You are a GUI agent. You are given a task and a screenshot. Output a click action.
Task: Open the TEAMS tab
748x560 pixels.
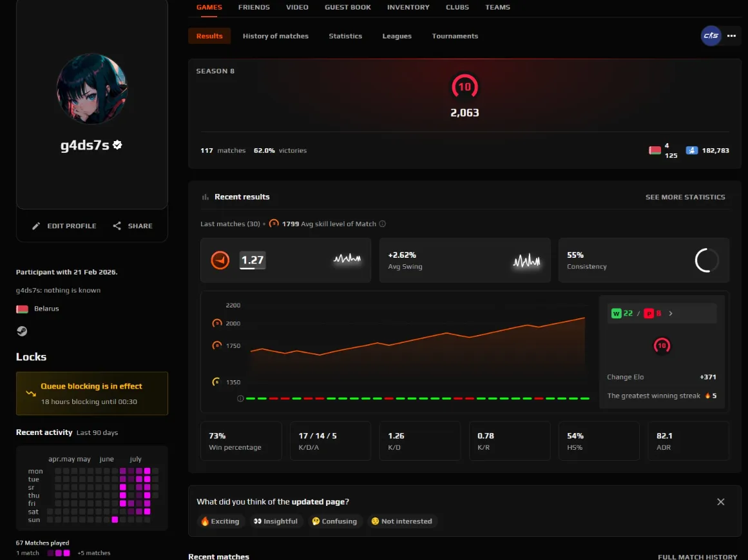(497, 7)
